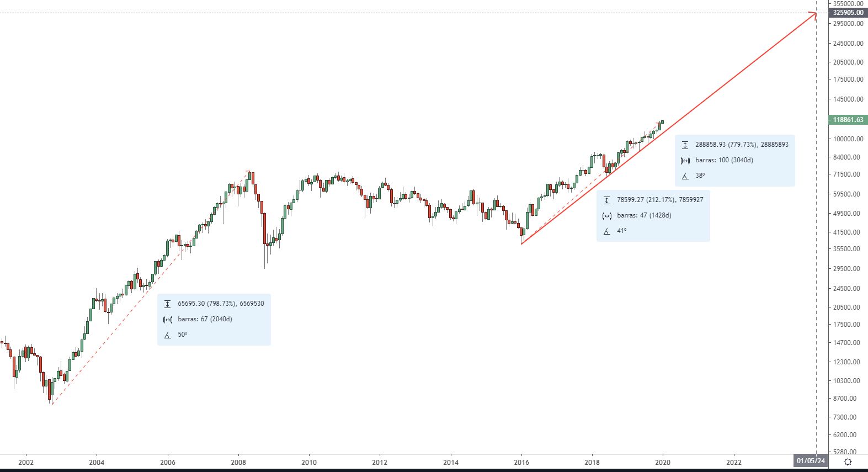This screenshot has width=868, height=472.
Task: Click the 325905.00 crosshair price label
Action: 848,13
